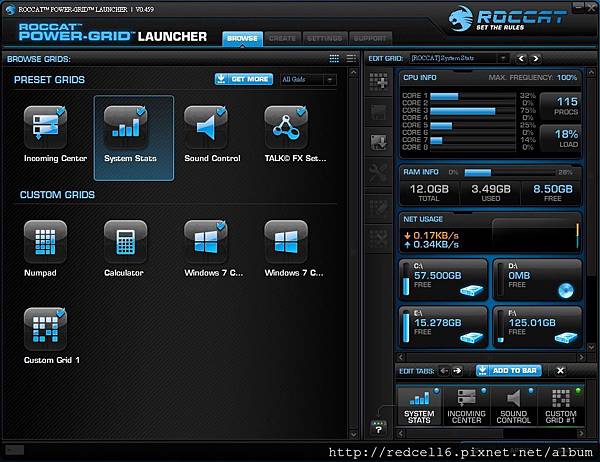Image resolution: width=600 pixels, height=462 pixels.
Task: Switch to grid thumbnail view
Action: click(x=334, y=58)
